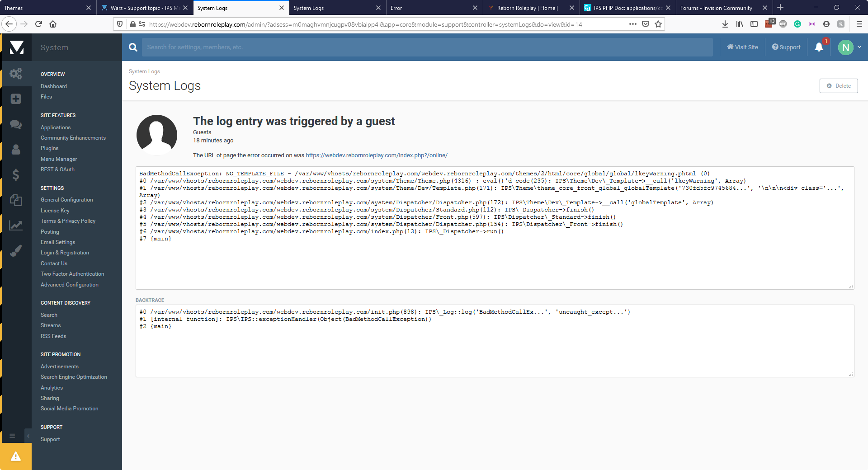The image size is (868, 470).
Task: Click the Delete log button
Action: pyautogui.click(x=839, y=86)
